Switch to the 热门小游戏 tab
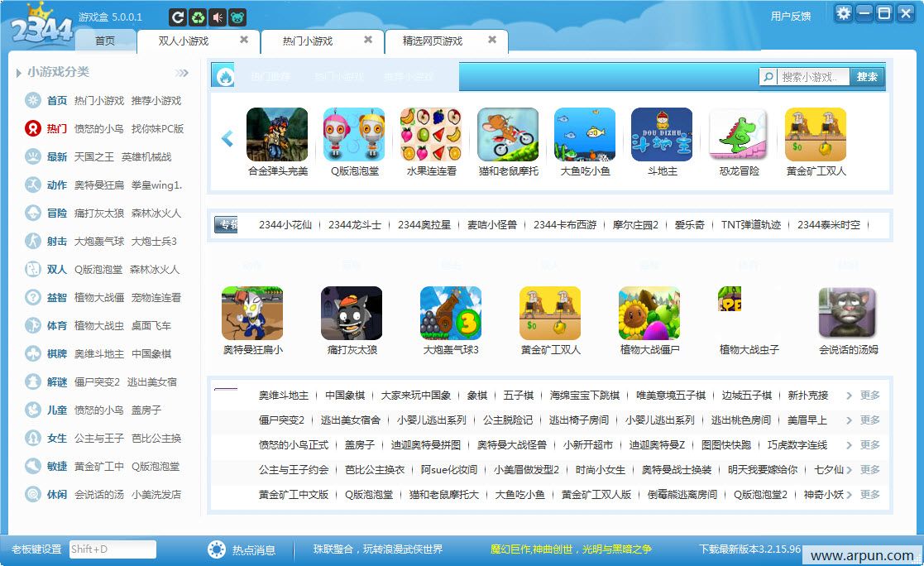The width and height of the screenshot is (924, 566). pos(308,41)
